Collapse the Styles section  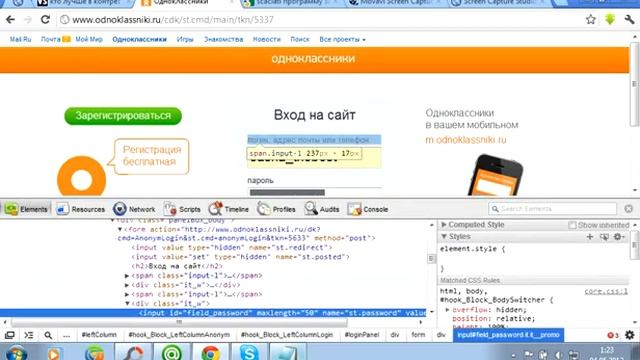444,237
